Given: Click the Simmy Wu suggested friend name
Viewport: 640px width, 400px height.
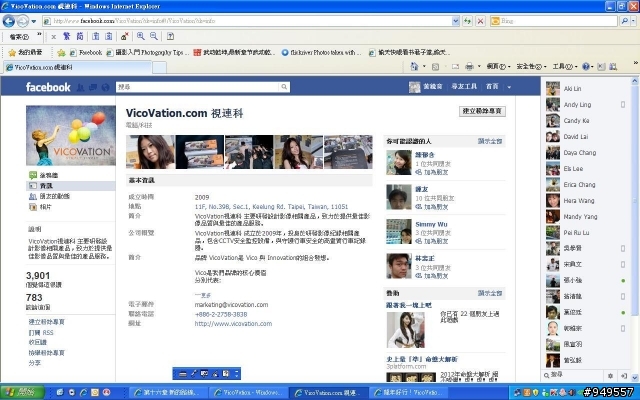Looking at the screenshot, I should [431, 224].
